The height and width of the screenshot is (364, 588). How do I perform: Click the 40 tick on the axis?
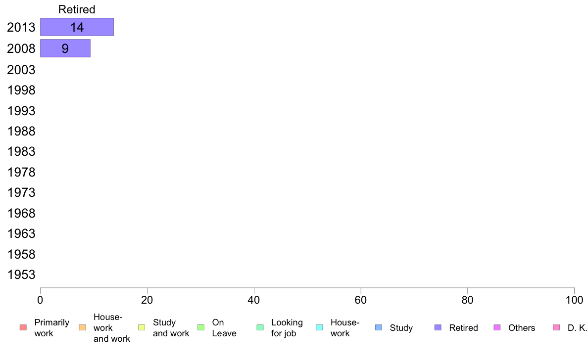254,300
